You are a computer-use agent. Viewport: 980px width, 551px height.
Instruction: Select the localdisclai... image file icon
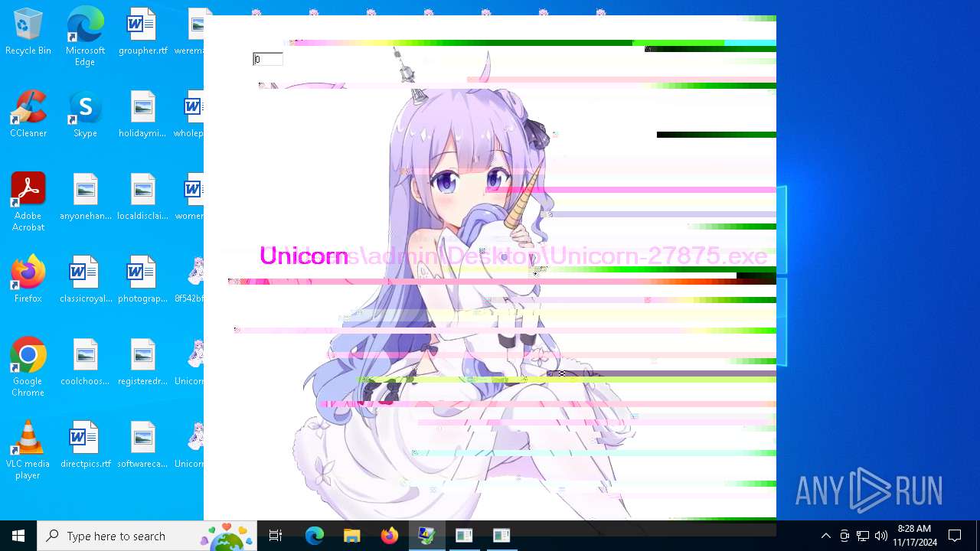142,197
